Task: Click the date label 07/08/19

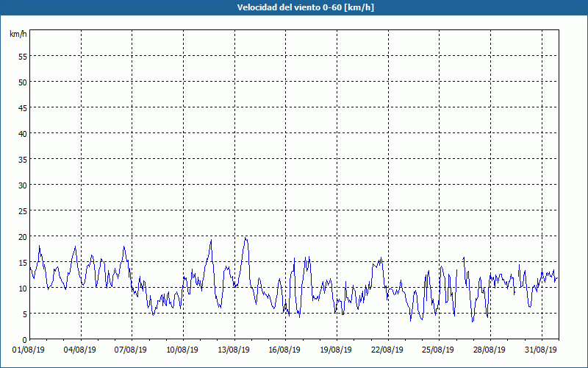Action: coord(131,350)
